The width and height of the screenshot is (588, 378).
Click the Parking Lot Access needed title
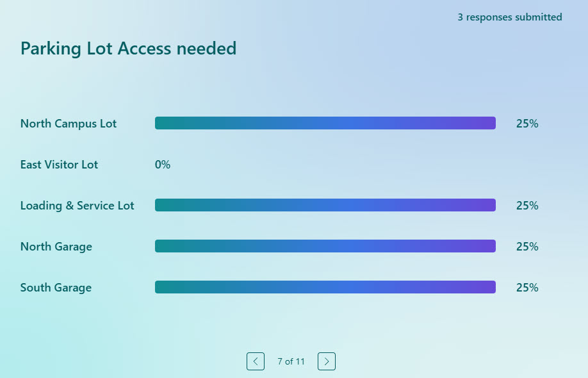(x=128, y=48)
